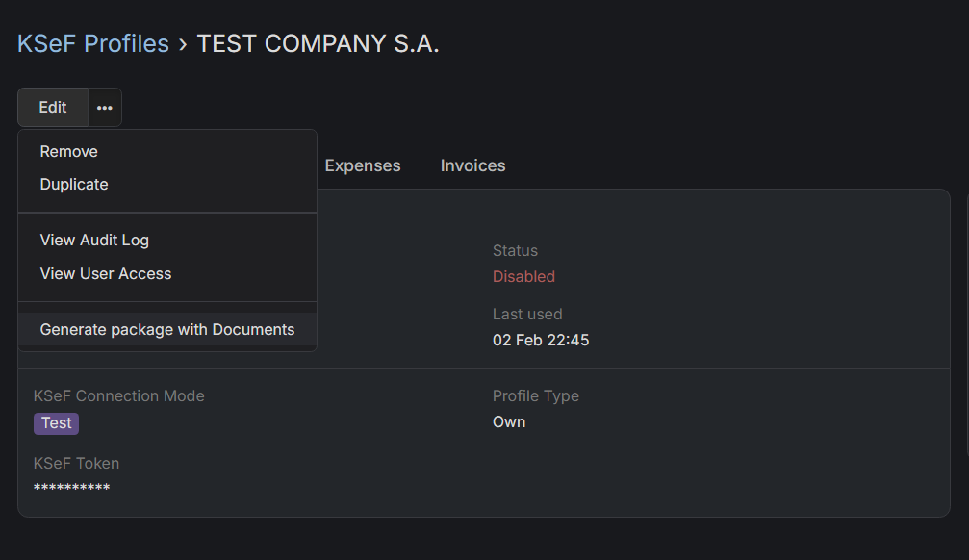Click Generate package with Documents

pyautogui.click(x=167, y=330)
